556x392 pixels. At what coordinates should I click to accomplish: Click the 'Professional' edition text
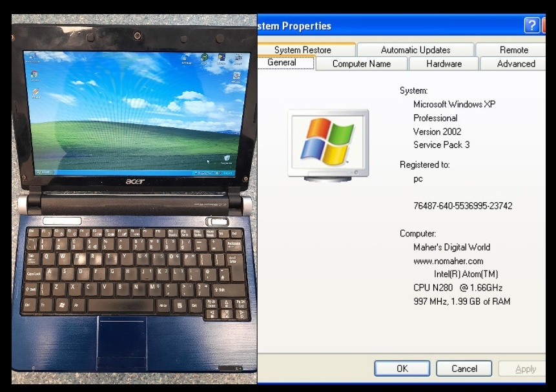[435, 118]
